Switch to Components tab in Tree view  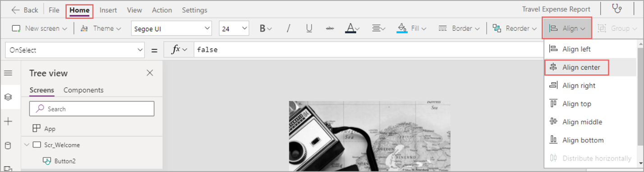(x=83, y=90)
